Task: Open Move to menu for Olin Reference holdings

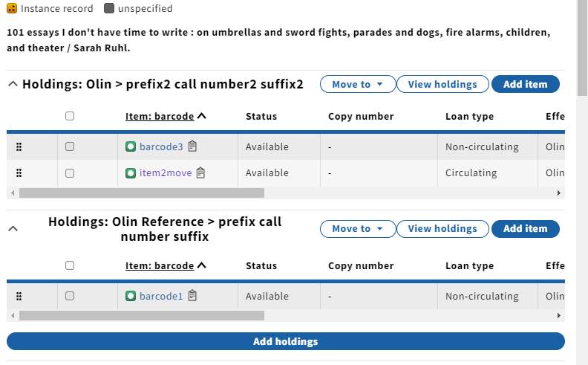Action: click(358, 229)
